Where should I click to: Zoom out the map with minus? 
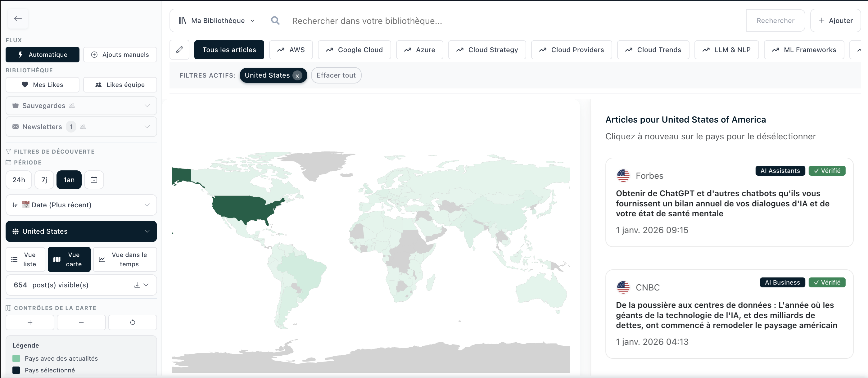[x=81, y=322]
